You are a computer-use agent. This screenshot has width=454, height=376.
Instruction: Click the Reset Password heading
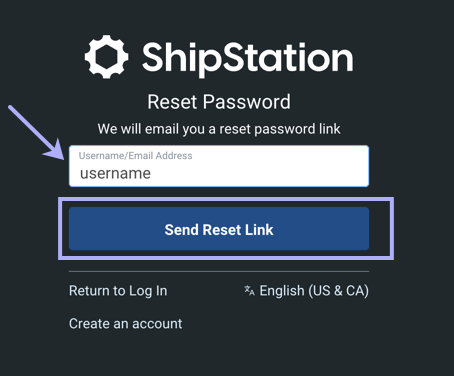(219, 102)
